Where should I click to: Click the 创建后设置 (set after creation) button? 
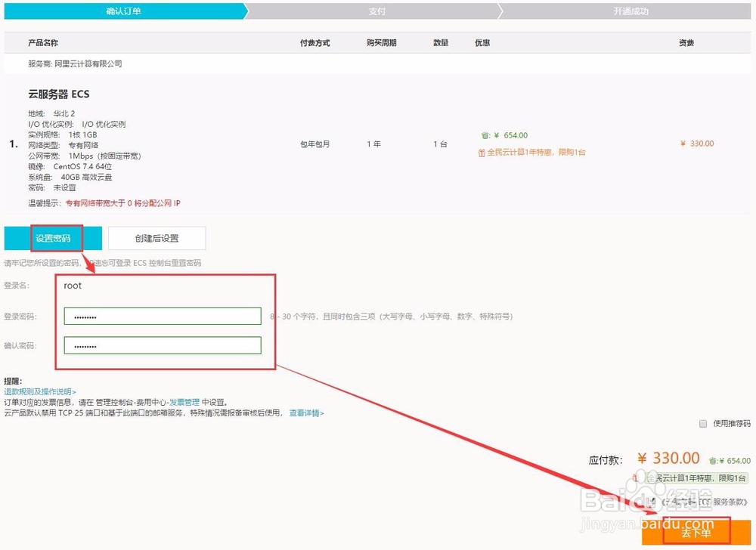coord(158,237)
